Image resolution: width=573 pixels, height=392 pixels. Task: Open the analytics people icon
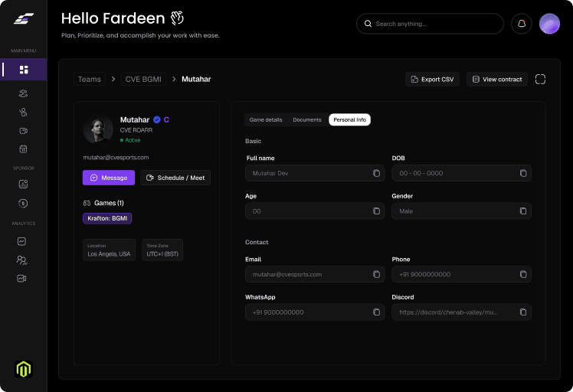(x=22, y=260)
